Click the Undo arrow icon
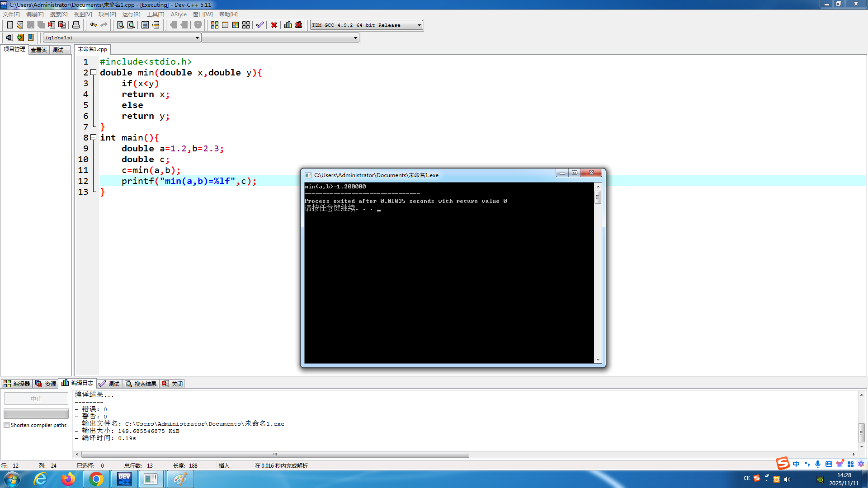The image size is (868, 488). tap(93, 25)
